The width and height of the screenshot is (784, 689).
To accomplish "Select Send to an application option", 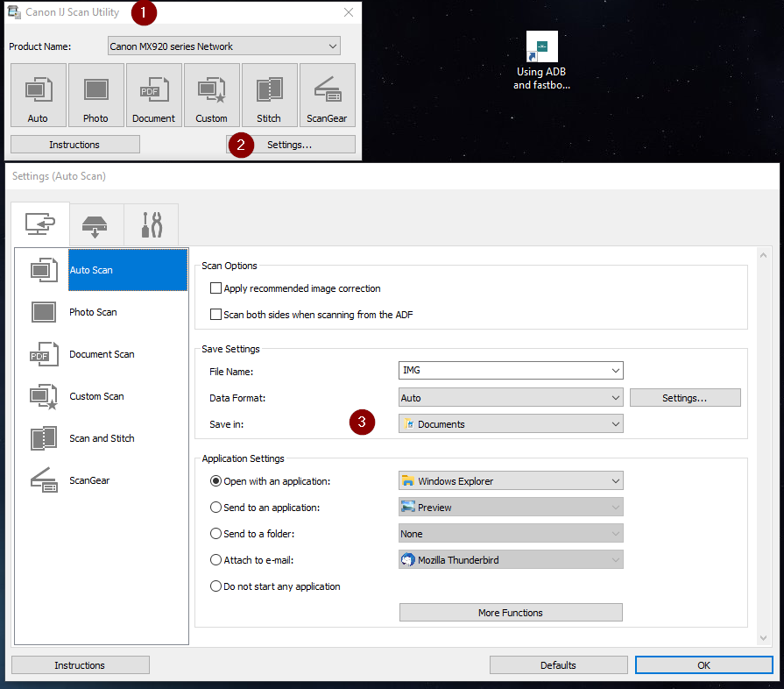I will pos(215,508).
